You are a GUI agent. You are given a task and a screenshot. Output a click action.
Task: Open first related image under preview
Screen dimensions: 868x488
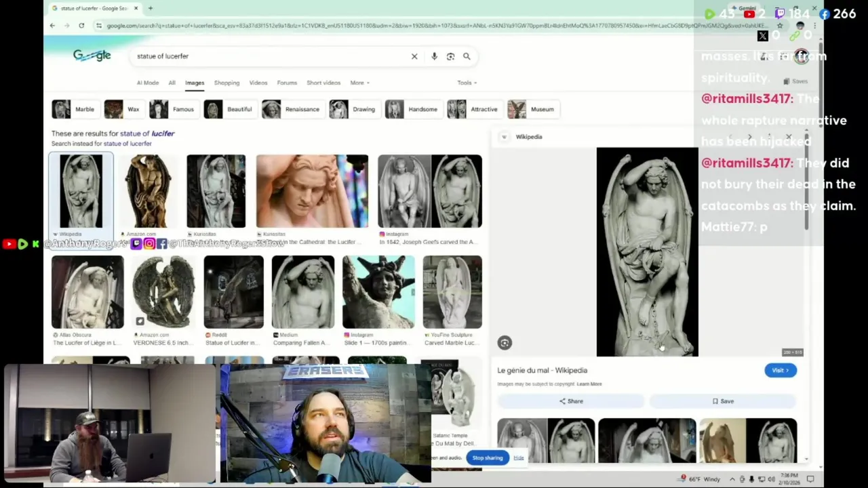tap(546, 441)
